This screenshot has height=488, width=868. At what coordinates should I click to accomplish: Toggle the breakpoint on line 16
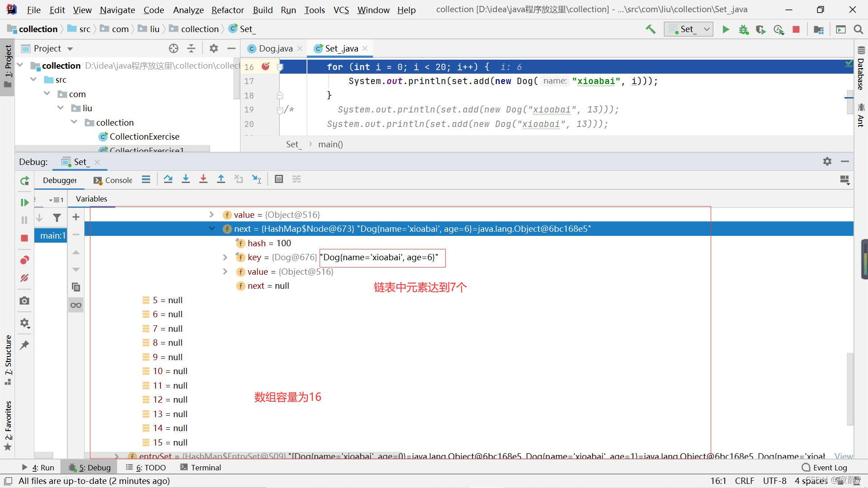coord(266,67)
